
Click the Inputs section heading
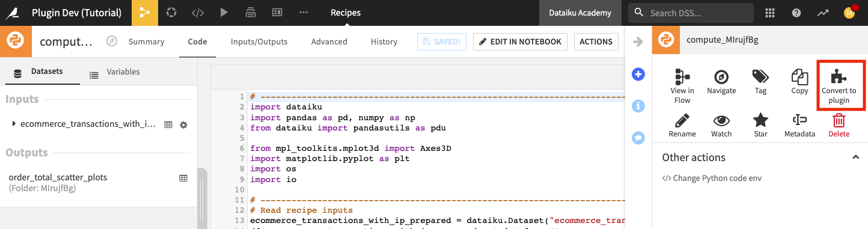(x=22, y=99)
